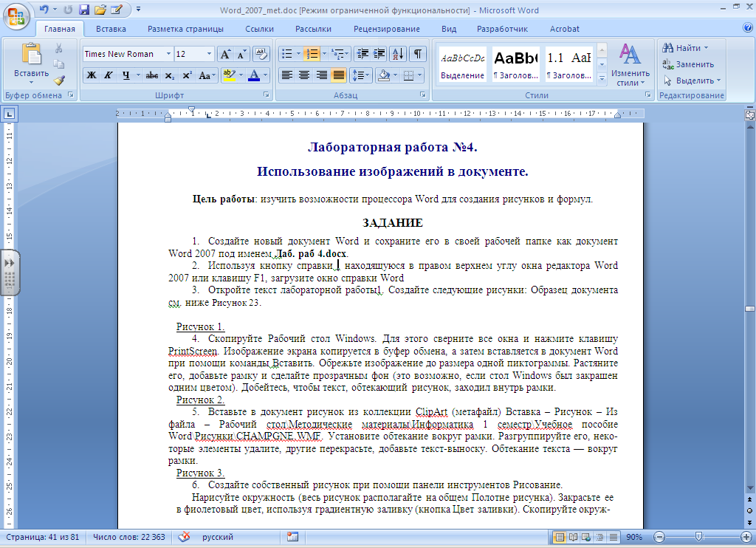Toggle ruler display above scrollbar
756x548 pixels.
pos(750,114)
